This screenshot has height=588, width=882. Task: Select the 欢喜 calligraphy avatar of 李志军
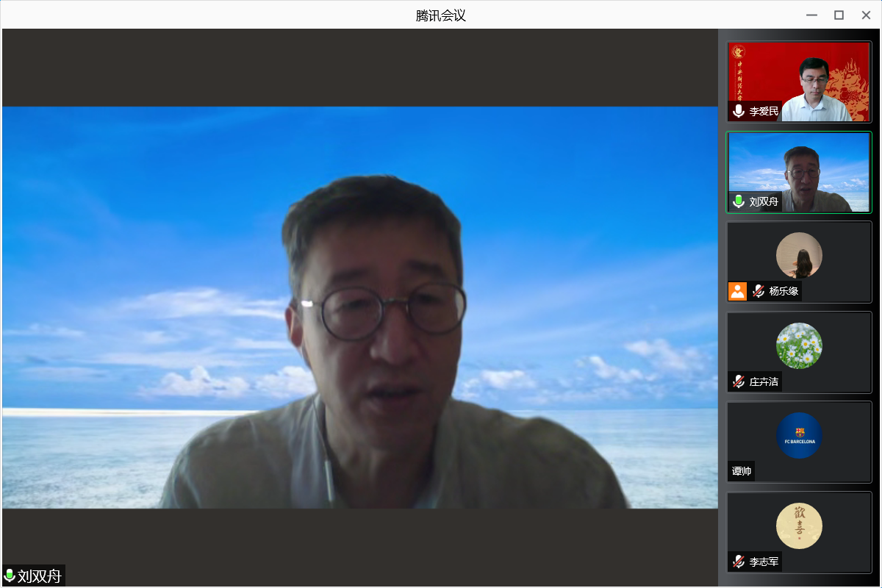(x=799, y=526)
